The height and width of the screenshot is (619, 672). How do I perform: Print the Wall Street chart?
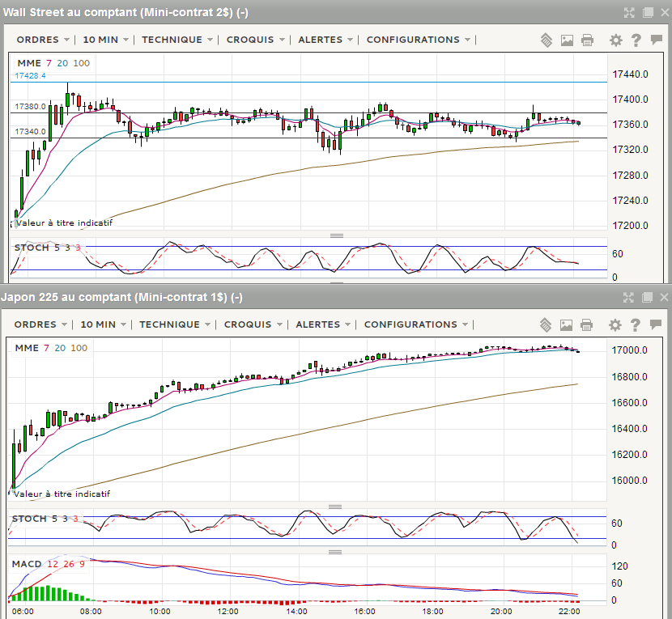[x=588, y=40]
